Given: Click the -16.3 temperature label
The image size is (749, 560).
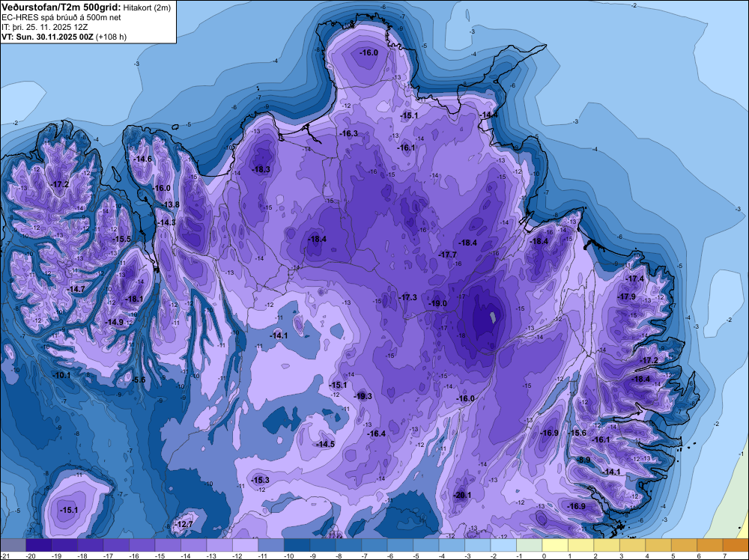Looking at the screenshot, I should coord(348,134).
